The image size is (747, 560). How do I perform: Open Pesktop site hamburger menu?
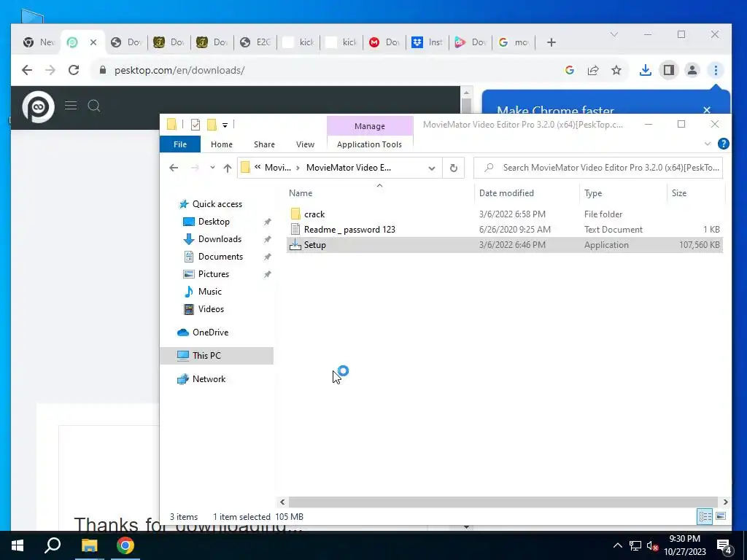(x=71, y=105)
